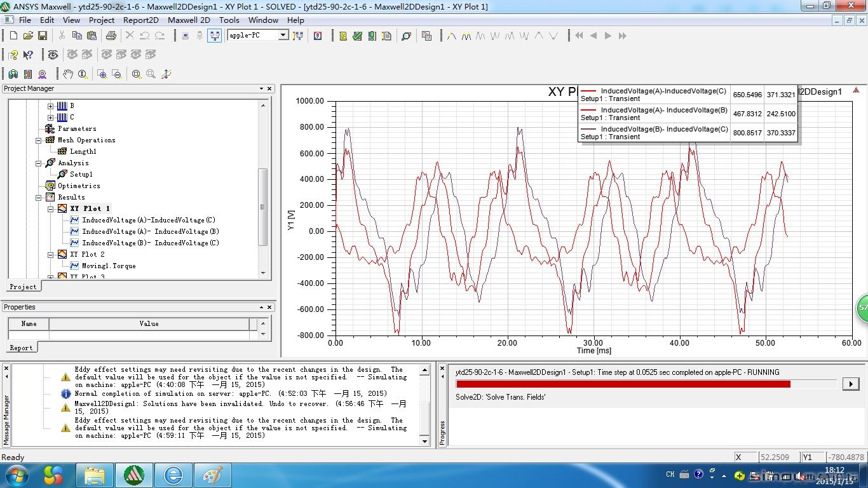Open Internet Explorer from taskbar

click(x=173, y=475)
